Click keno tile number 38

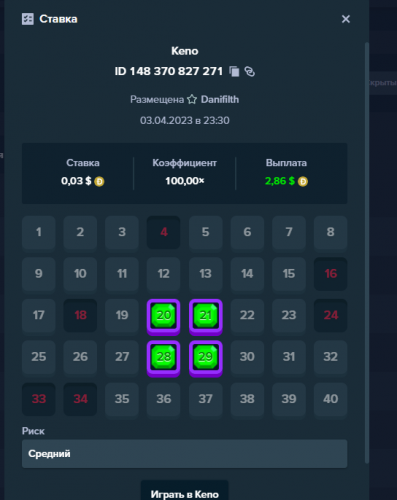[247, 399]
